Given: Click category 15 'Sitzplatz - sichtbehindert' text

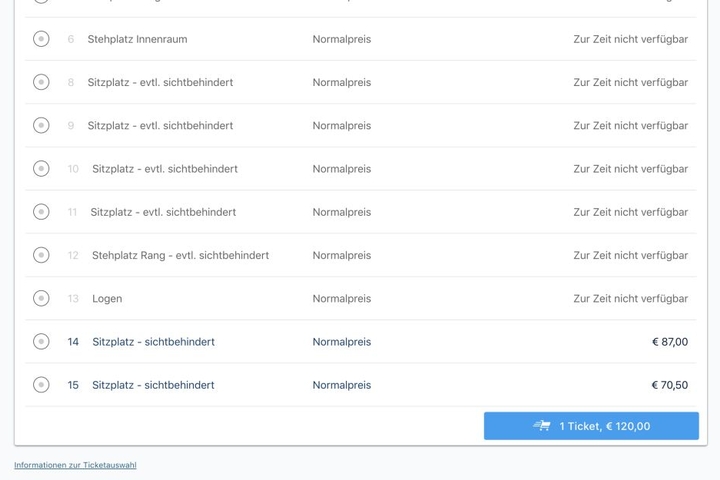Looking at the screenshot, I should click(x=153, y=385).
